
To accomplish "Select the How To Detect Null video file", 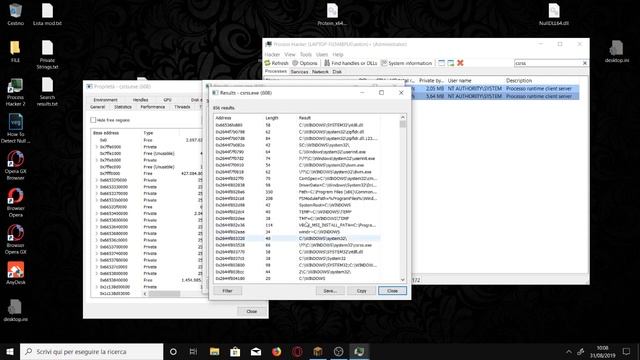I will 16,129.
